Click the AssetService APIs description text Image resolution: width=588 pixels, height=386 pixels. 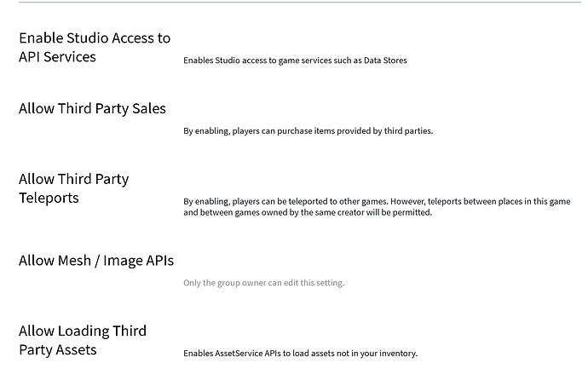click(x=300, y=354)
